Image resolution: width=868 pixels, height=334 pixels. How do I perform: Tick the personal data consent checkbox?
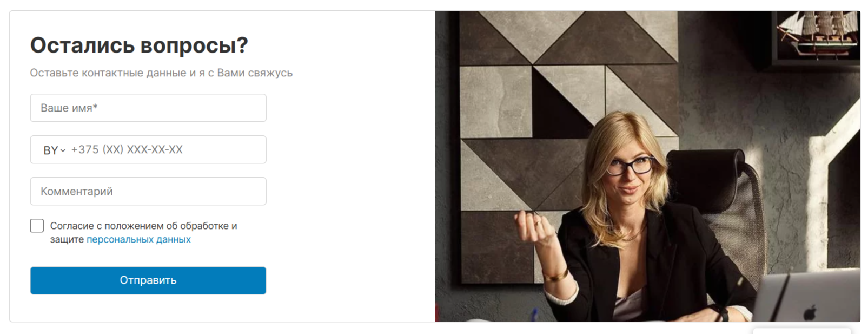click(37, 226)
